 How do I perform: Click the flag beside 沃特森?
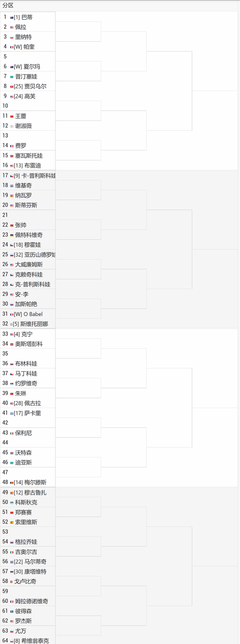12,453
